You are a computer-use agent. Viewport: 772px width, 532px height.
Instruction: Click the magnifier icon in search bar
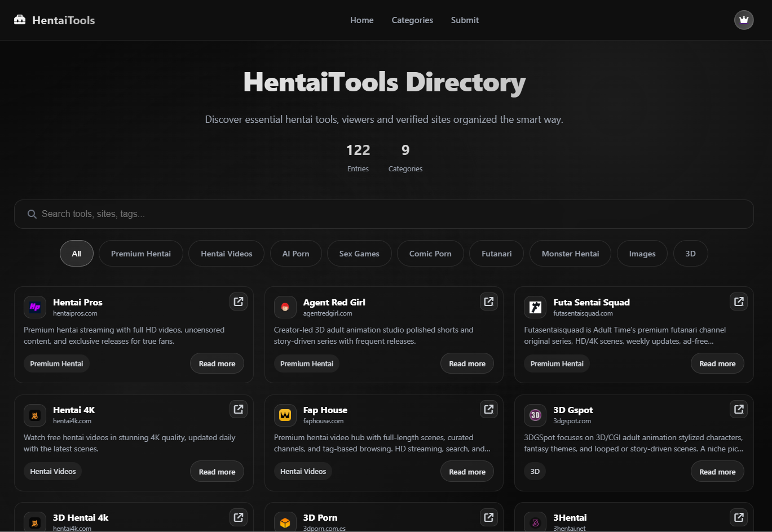point(32,214)
